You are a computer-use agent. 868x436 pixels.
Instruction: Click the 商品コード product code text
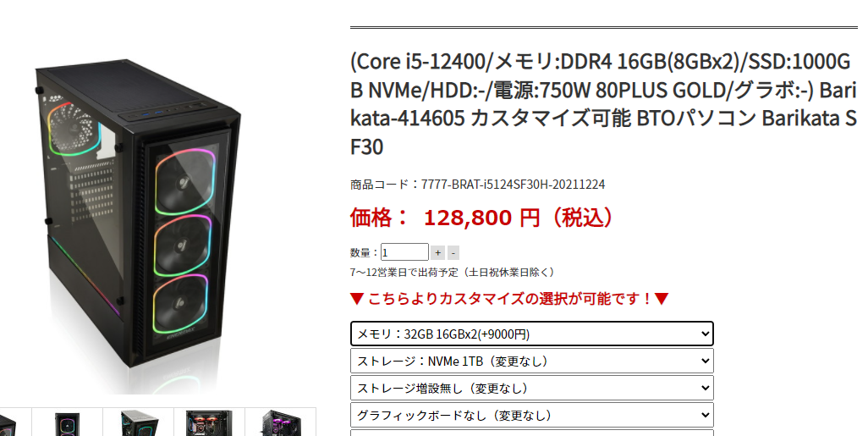tap(477, 185)
